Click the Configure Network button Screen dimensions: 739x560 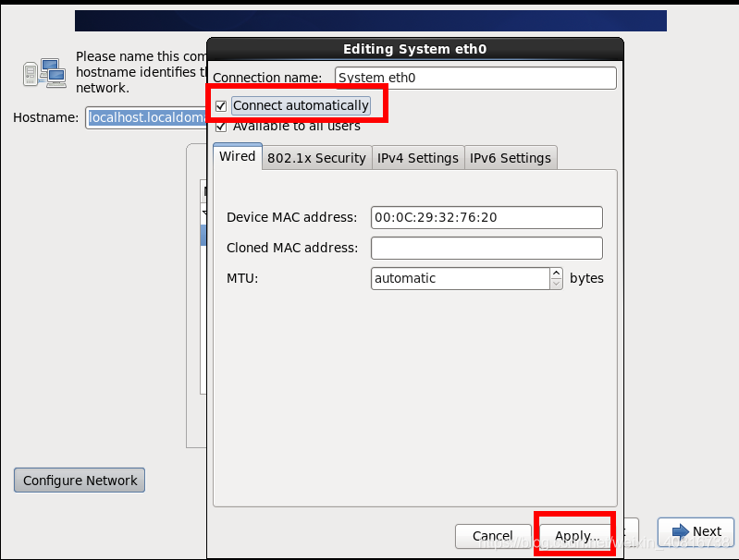tap(80, 481)
